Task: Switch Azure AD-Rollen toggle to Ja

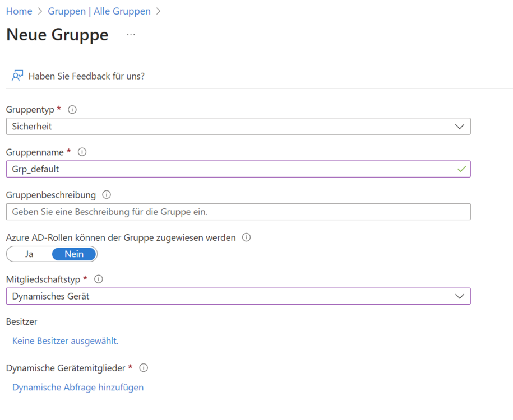Action: click(29, 254)
